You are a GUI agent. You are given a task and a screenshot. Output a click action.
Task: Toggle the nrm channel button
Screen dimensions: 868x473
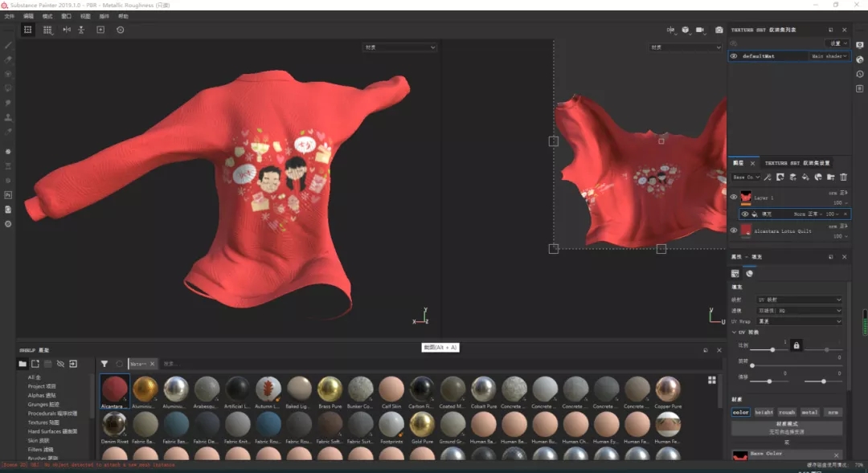coord(833,412)
